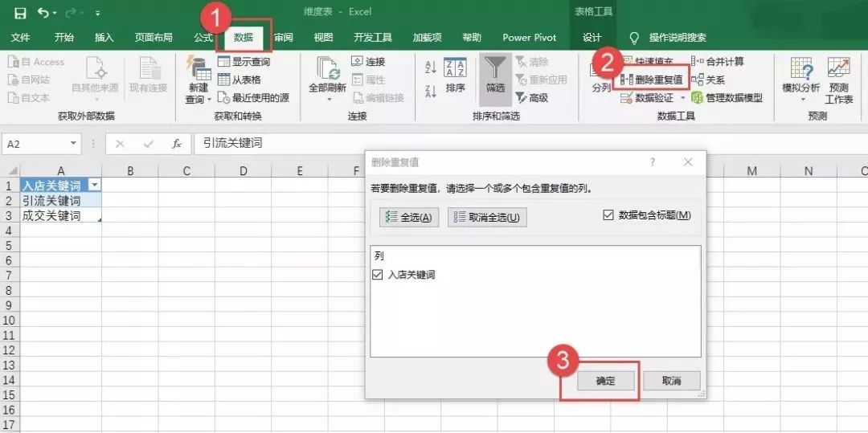This screenshot has width=868, height=433.
Task: Click the fx insert function icon
Action: pos(177,144)
